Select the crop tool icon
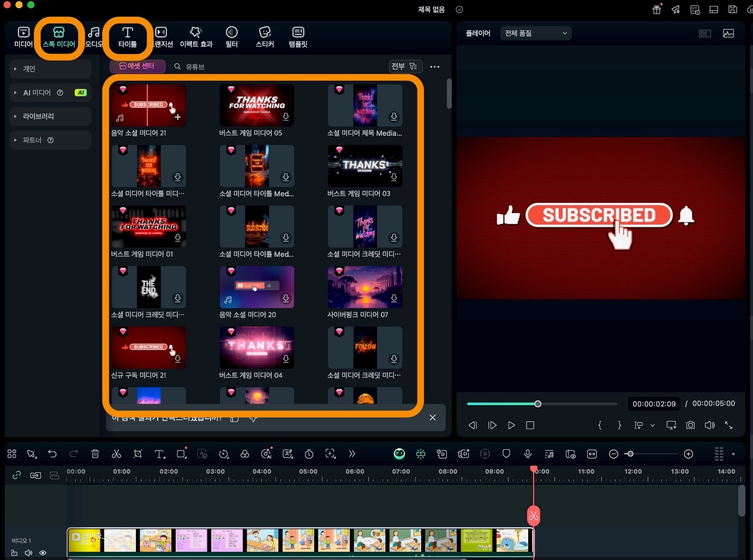Image resolution: width=753 pixels, height=560 pixels. pyautogui.click(x=138, y=454)
